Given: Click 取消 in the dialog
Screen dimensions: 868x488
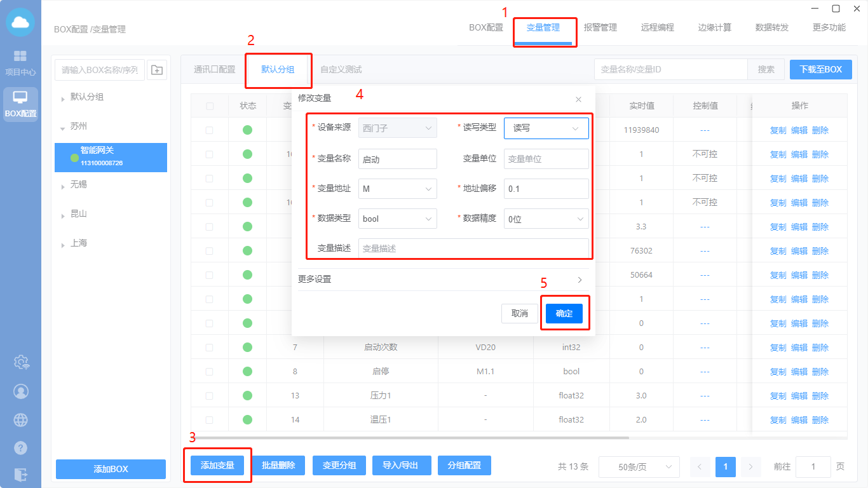Looking at the screenshot, I should [520, 313].
